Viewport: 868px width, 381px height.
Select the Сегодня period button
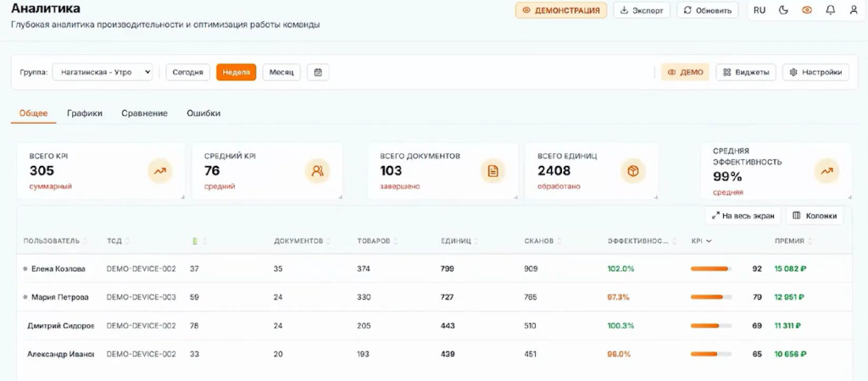(187, 72)
